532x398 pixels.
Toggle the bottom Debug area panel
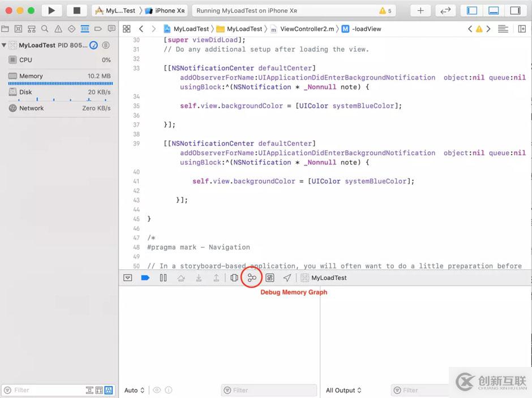493,10
